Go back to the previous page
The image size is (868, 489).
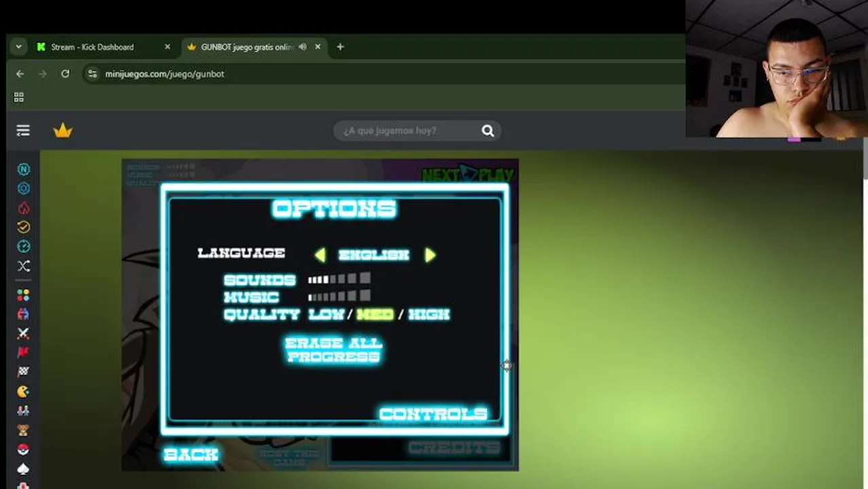pyautogui.click(x=20, y=73)
